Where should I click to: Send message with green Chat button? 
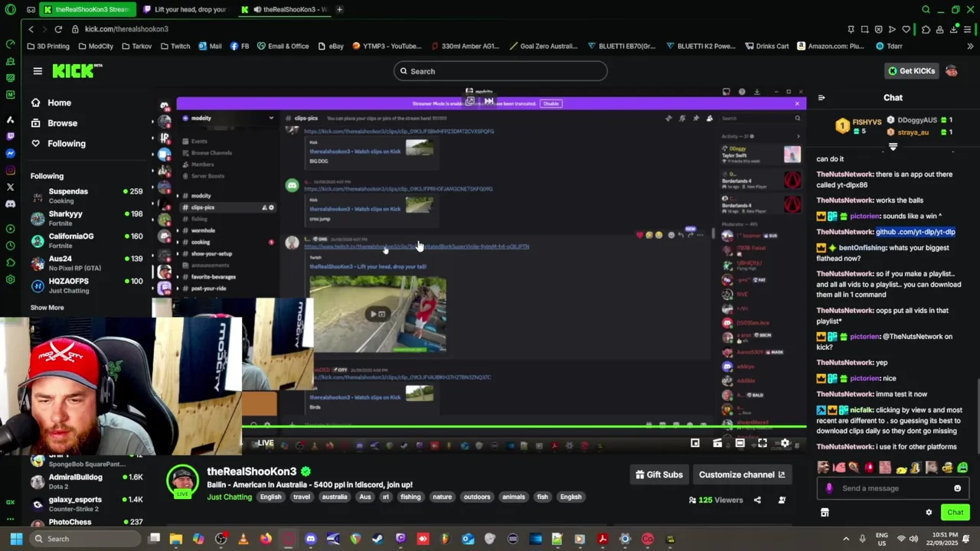tap(955, 513)
